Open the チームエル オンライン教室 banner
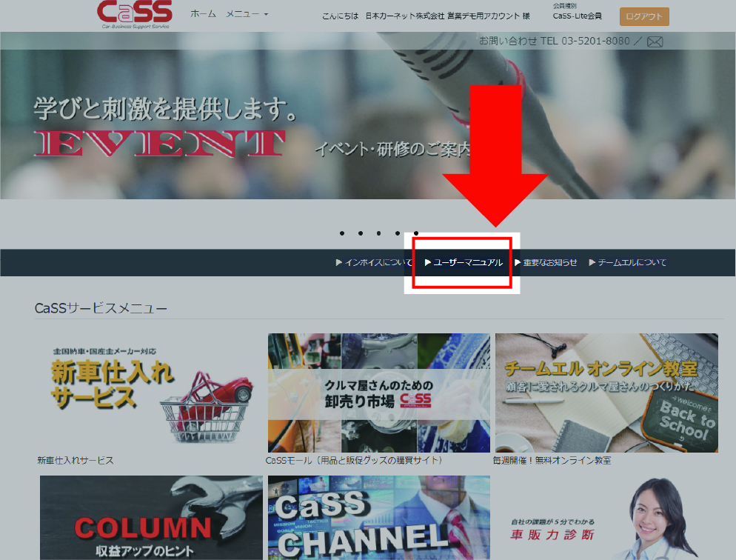The height and width of the screenshot is (560, 736). click(606, 393)
